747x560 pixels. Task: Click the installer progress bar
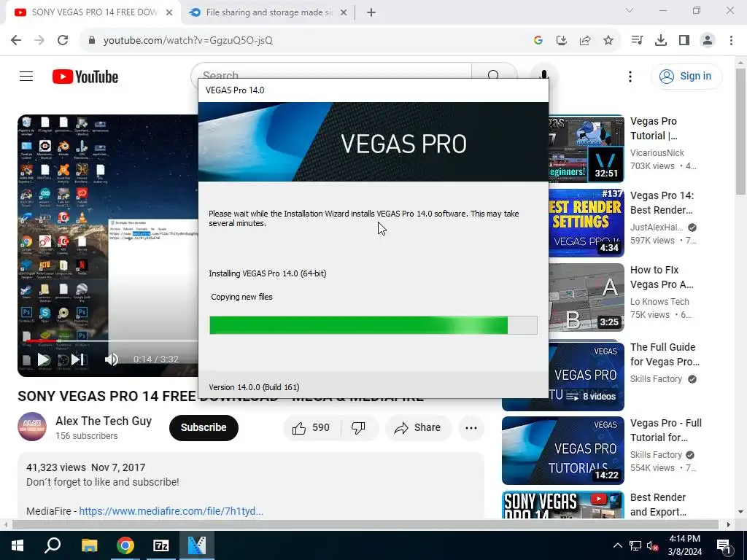(373, 325)
